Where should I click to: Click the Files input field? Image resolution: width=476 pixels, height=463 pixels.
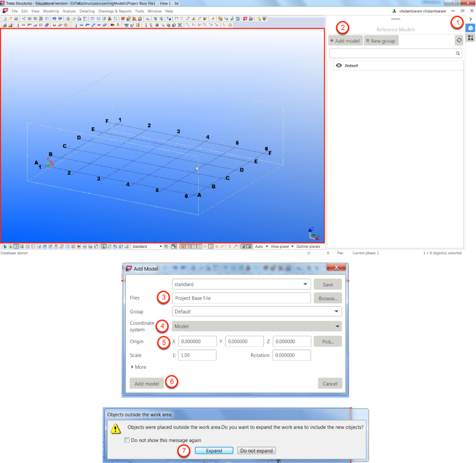242,298
